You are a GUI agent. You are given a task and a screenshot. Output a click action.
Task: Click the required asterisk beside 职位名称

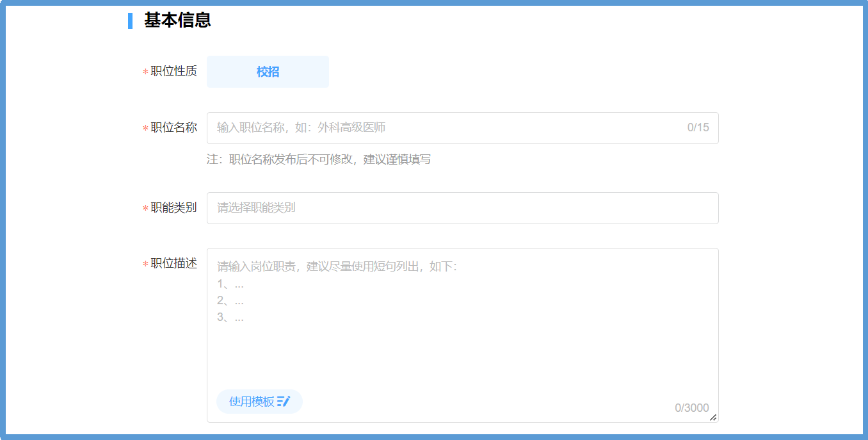point(145,129)
